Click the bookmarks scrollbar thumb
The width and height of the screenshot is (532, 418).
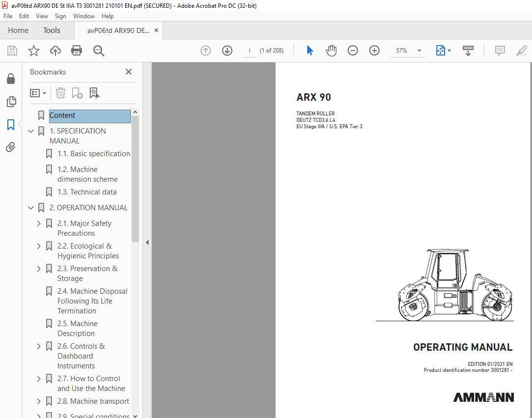[x=135, y=179]
